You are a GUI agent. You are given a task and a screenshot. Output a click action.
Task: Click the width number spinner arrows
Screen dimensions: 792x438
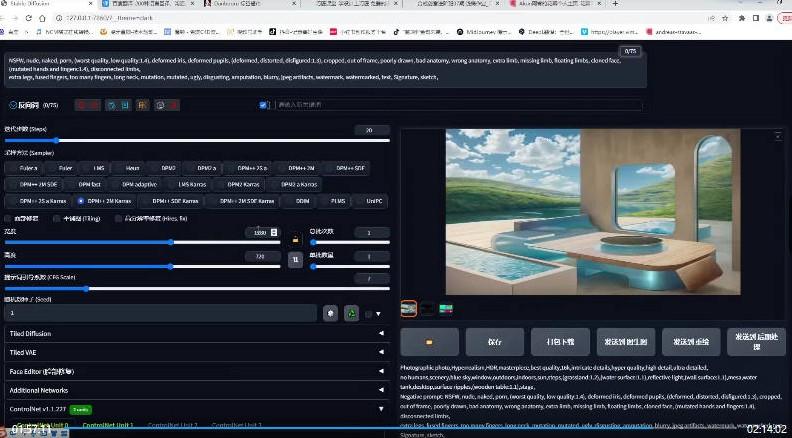274,232
